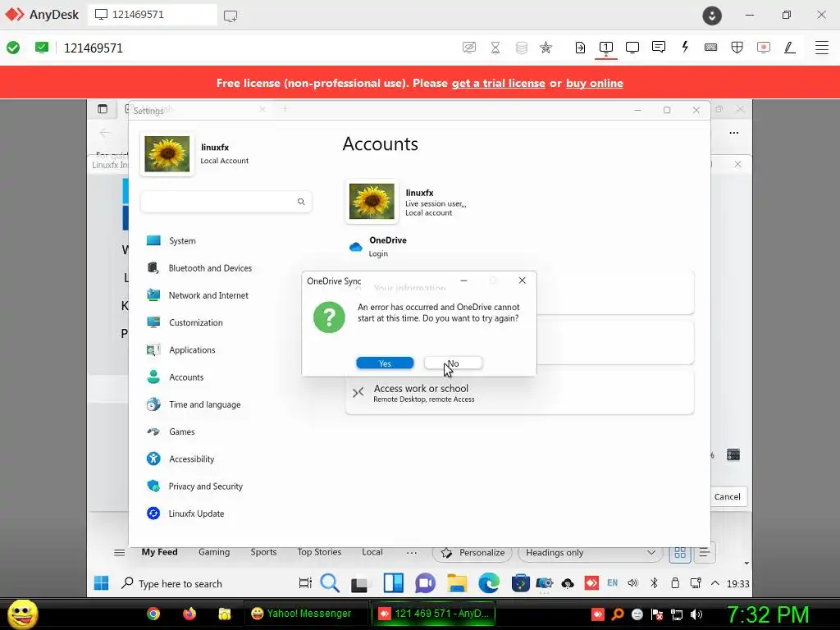
Task: Click the AnyDesk database stack icon
Action: click(x=521, y=48)
